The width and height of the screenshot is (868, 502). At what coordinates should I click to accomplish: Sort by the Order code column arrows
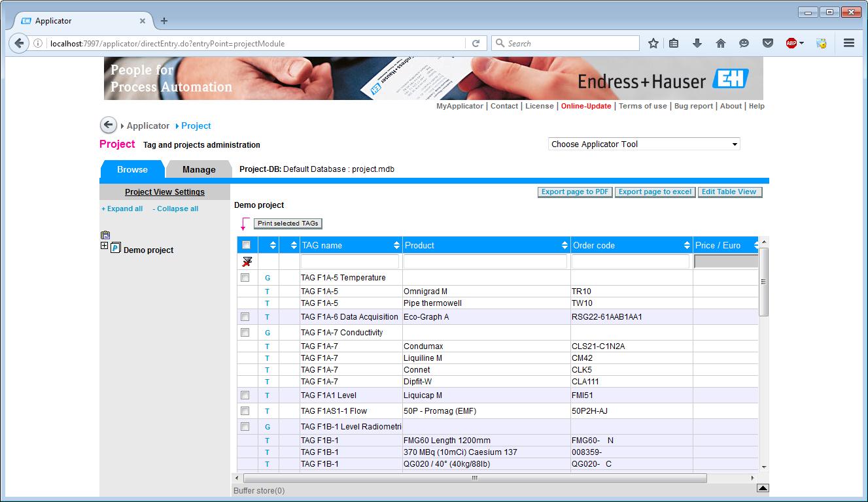pyautogui.click(x=687, y=245)
